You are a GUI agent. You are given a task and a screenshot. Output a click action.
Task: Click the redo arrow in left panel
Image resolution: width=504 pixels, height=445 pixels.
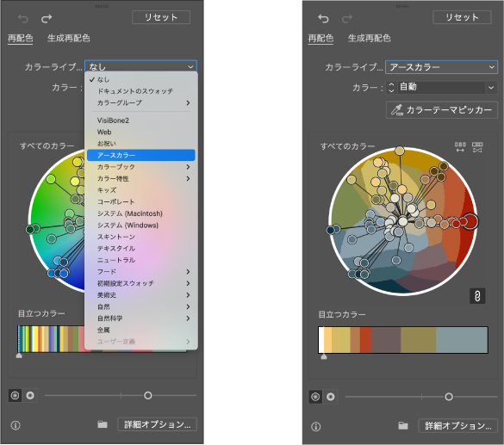[47, 19]
